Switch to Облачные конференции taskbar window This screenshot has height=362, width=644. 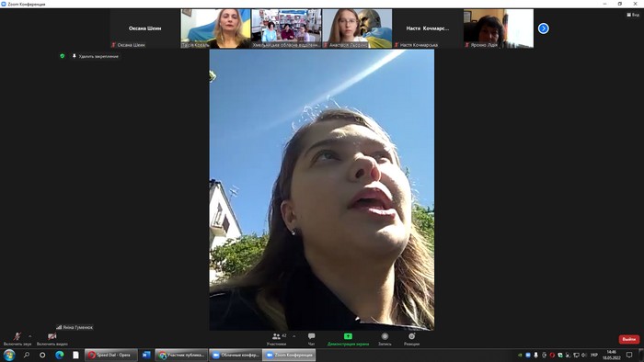(x=236, y=355)
